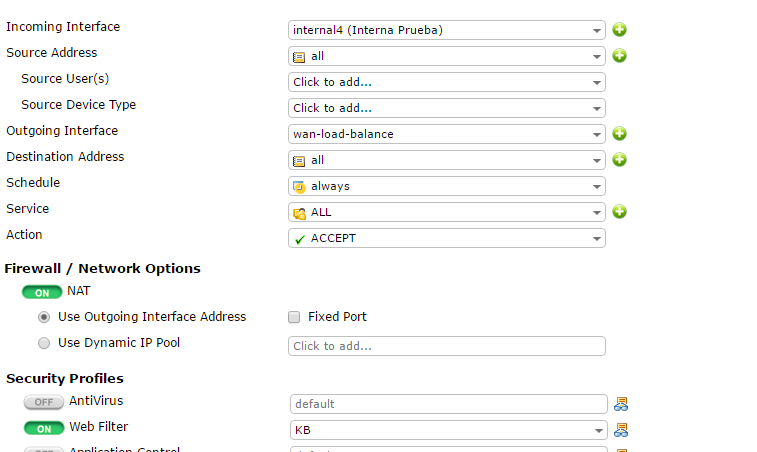
Task: Click plus icon next to Outgoing Interface
Action: click(x=619, y=134)
